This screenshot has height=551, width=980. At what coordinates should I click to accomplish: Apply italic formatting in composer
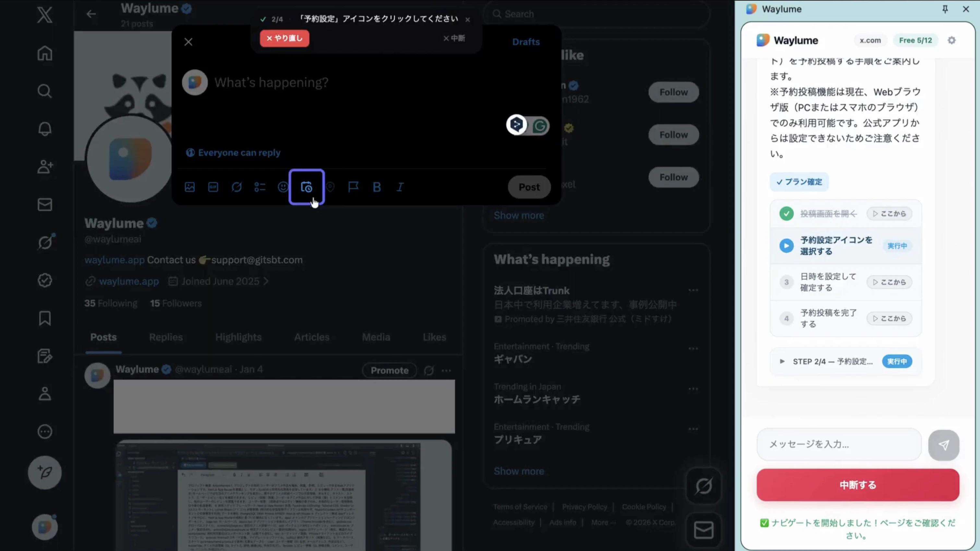click(x=400, y=187)
